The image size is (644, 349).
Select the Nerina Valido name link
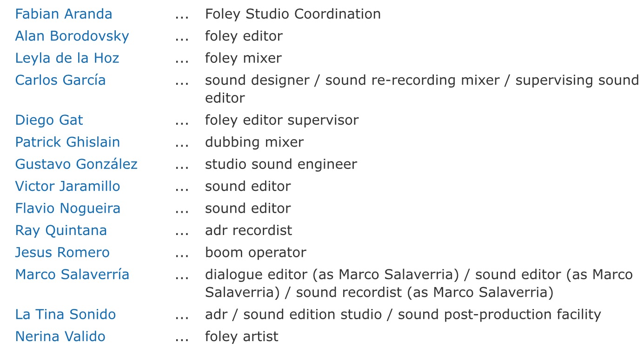(60, 336)
